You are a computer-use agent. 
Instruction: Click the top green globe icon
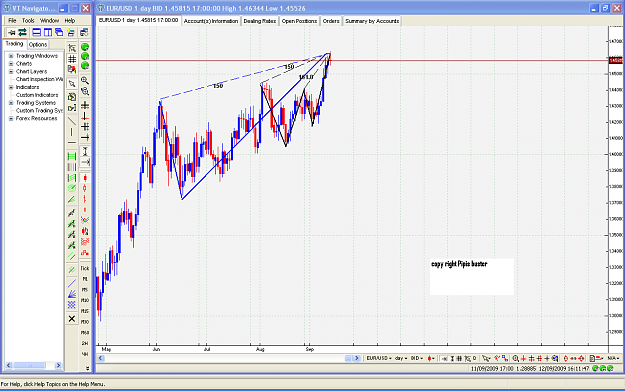coord(85,47)
